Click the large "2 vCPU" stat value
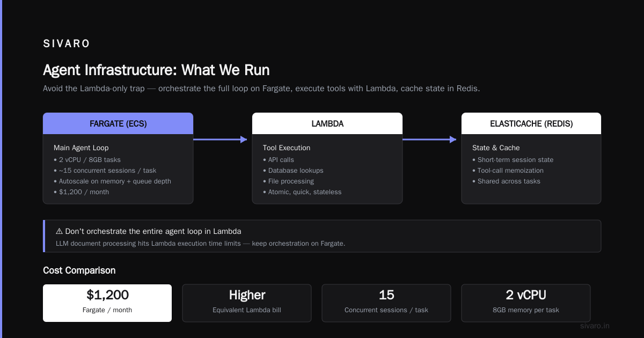This screenshot has height=338, width=644. click(x=526, y=295)
